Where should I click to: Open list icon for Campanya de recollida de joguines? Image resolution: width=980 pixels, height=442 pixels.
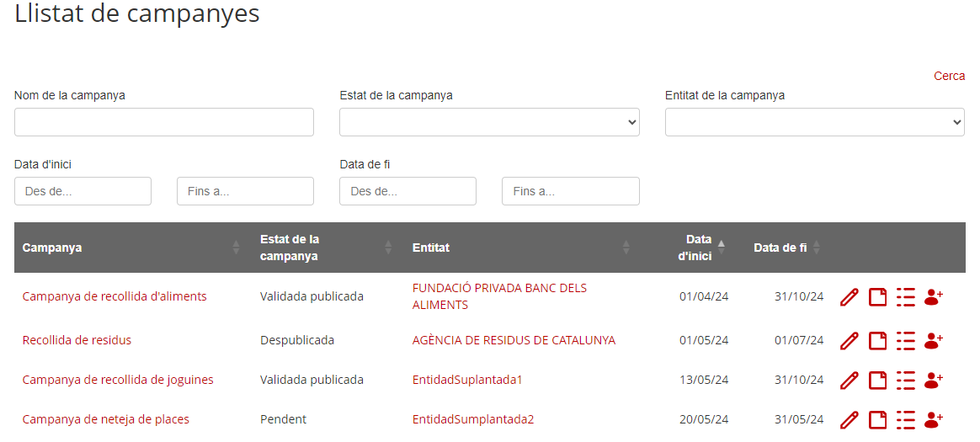click(906, 380)
